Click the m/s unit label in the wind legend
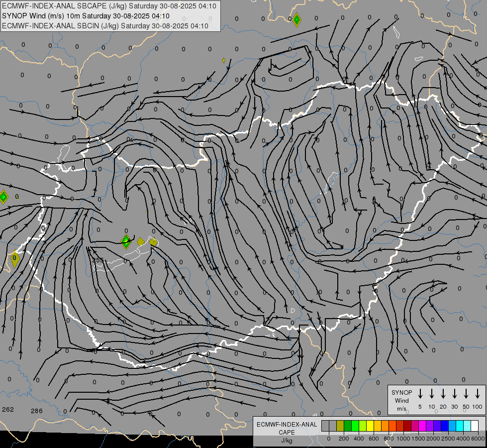The width and height of the screenshot is (487, 448). tap(401, 409)
